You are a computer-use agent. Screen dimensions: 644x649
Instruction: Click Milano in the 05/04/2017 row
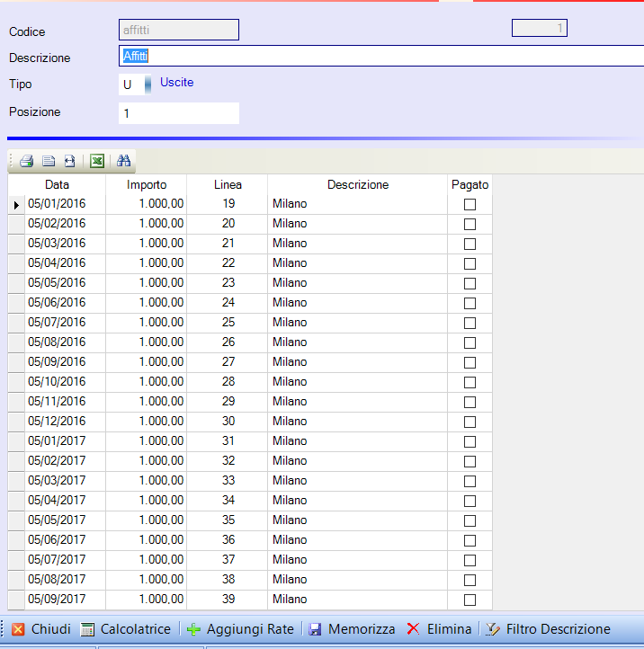pos(290,501)
